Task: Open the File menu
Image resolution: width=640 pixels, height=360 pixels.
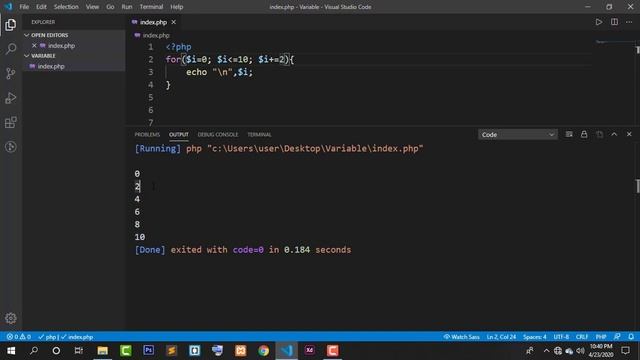Action: coord(24,7)
